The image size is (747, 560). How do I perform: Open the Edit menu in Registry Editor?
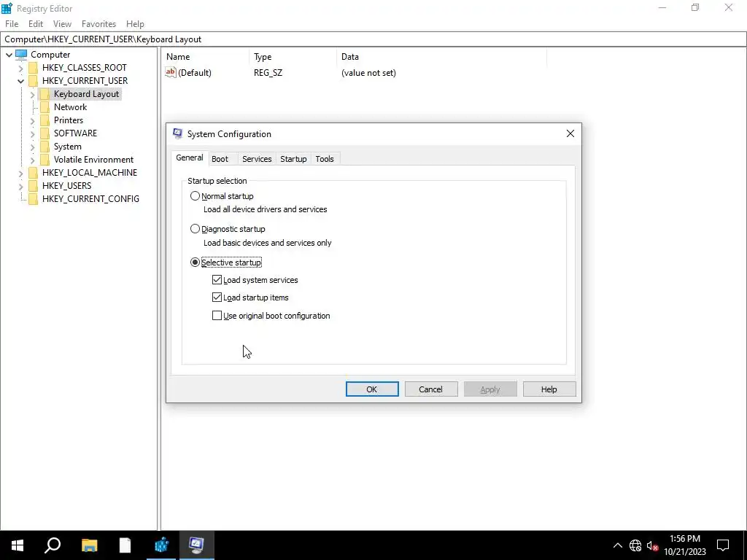pos(36,24)
